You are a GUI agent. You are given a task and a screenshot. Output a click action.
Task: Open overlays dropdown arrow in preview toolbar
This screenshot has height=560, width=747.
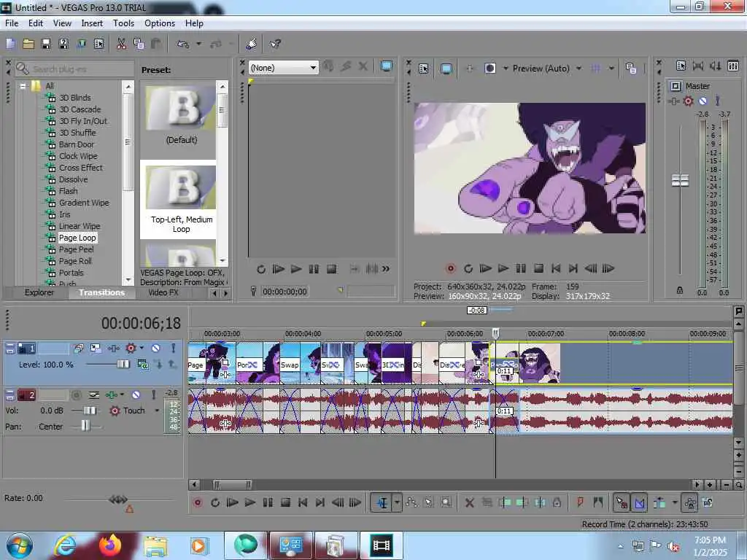tap(611, 69)
